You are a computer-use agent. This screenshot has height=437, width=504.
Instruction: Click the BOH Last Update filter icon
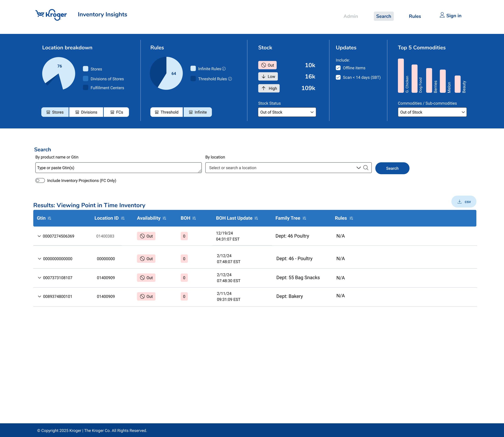[x=256, y=218]
